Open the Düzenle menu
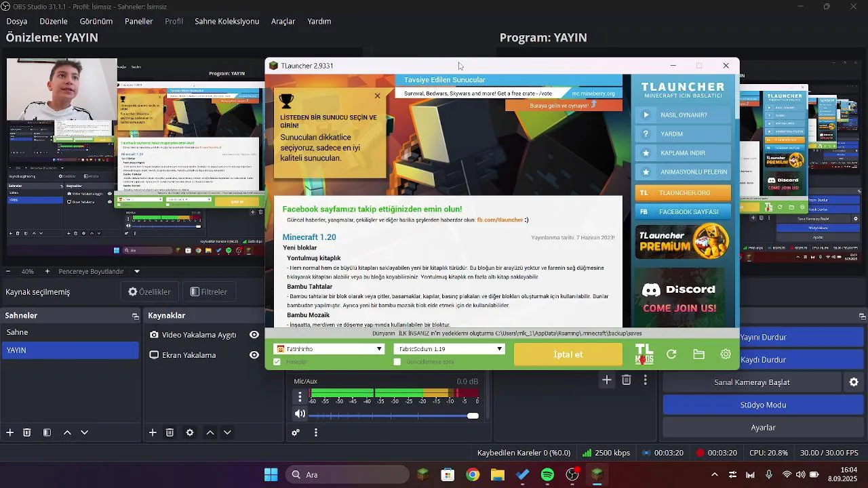868x488 pixels. pyautogui.click(x=54, y=21)
